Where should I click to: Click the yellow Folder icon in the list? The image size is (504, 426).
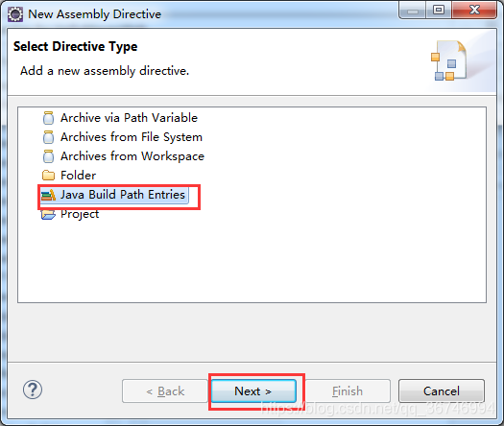tap(48, 176)
